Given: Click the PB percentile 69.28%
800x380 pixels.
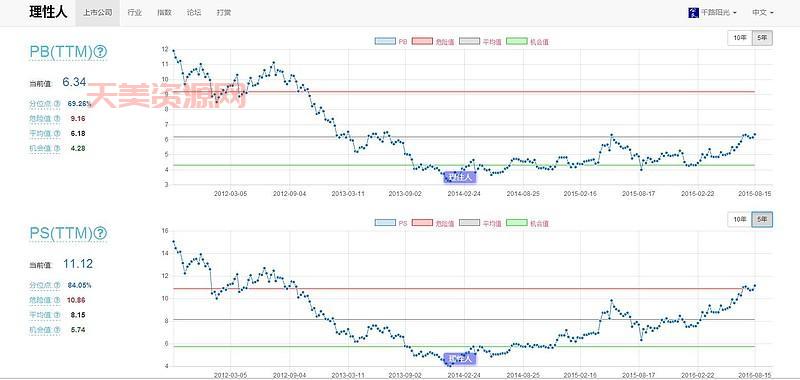Looking at the screenshot, I should point(80,104).
